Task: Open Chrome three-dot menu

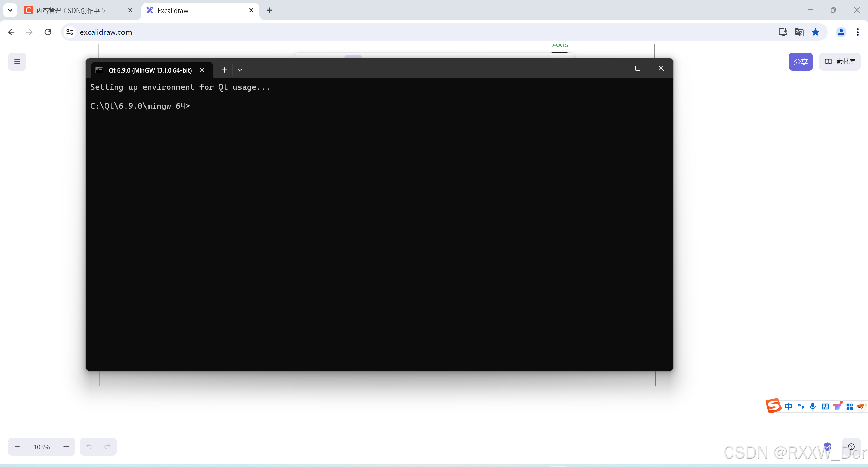Action: pos(858,32)
